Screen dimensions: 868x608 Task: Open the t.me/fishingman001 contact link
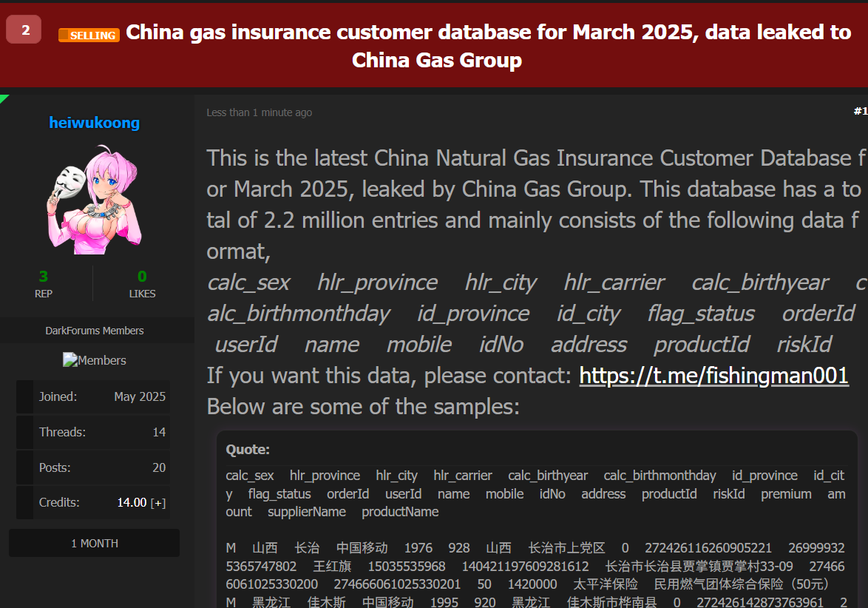pyautogui.click(x=713, y=376)
